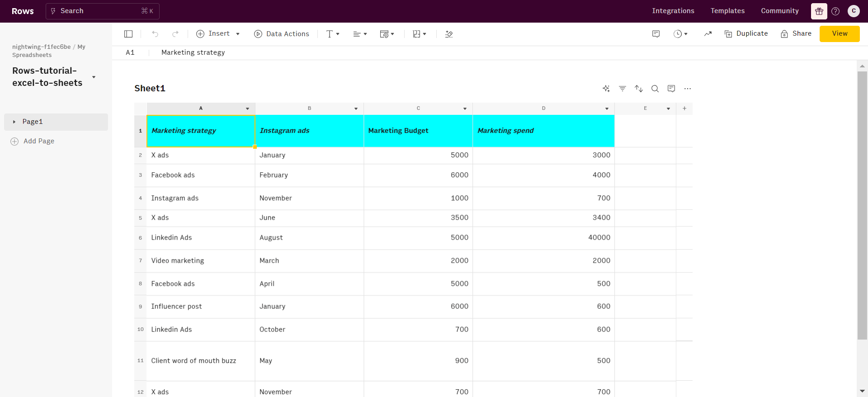Select cell Marketing strategy header
868x397 pixels.
201,131
